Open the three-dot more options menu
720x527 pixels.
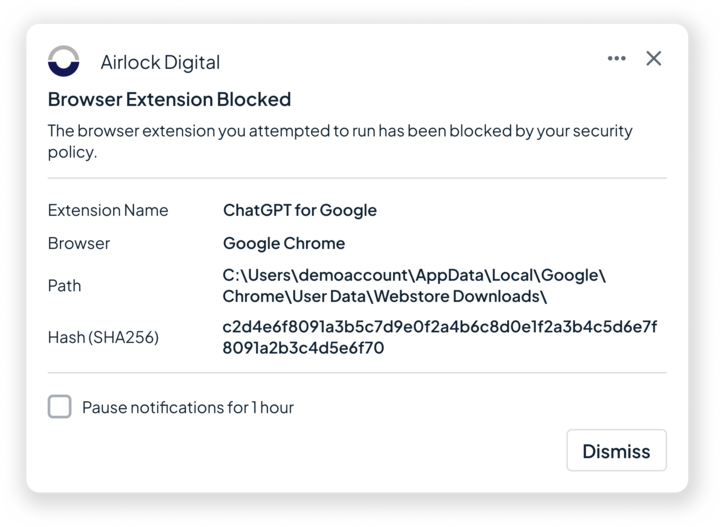[616, 59]
